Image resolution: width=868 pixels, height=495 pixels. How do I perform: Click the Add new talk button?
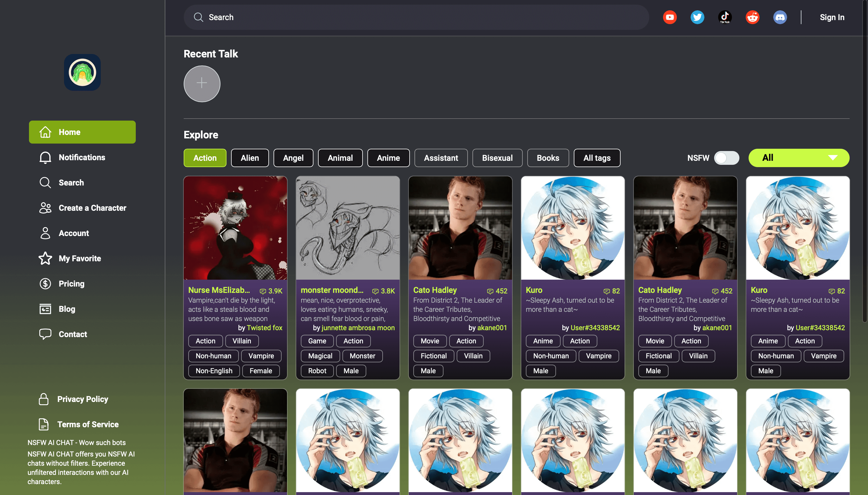(201, 84)
